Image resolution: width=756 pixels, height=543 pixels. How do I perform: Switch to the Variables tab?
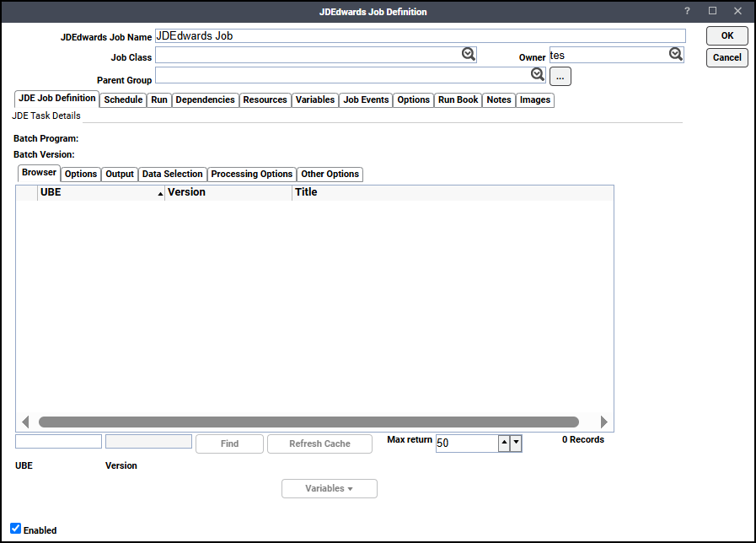(315, 99)
